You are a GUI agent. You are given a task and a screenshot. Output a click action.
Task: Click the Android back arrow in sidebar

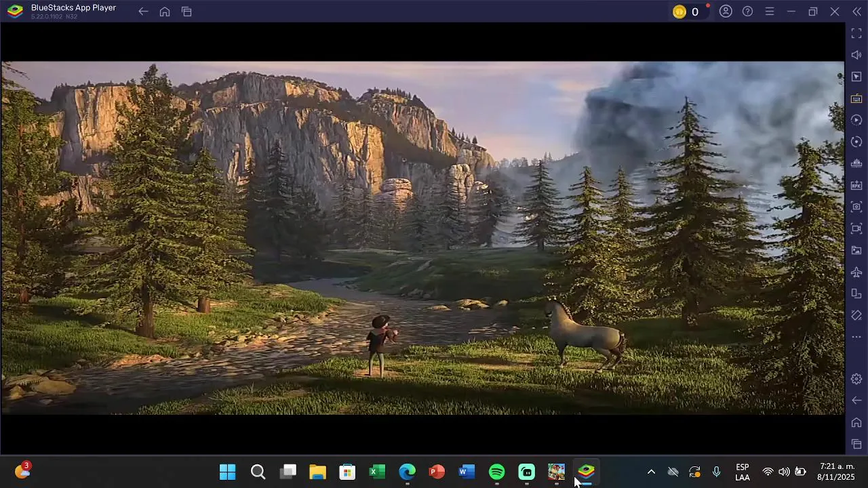tap(856, 401)
